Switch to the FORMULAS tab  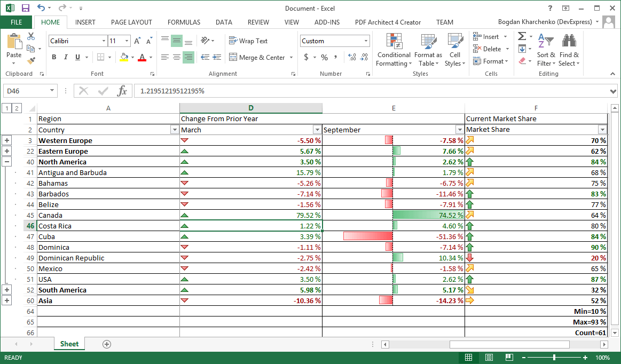pyautogui.click(x=184, y=22)
